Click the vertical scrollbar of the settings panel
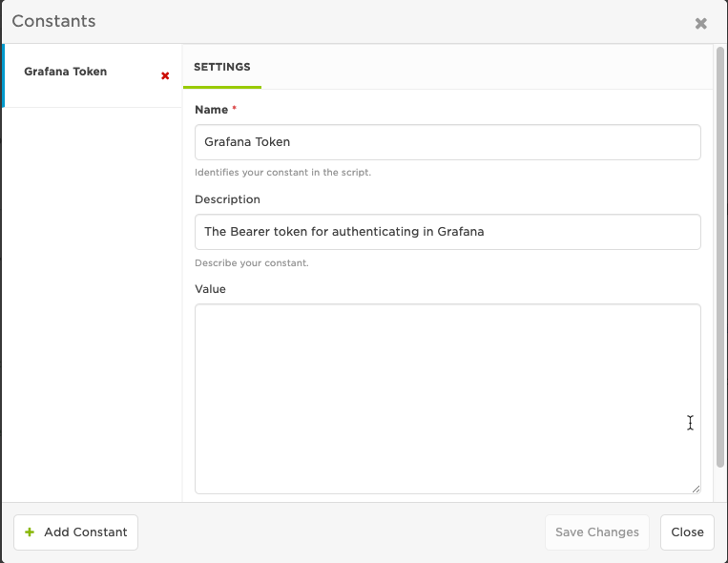 (720, 258)
